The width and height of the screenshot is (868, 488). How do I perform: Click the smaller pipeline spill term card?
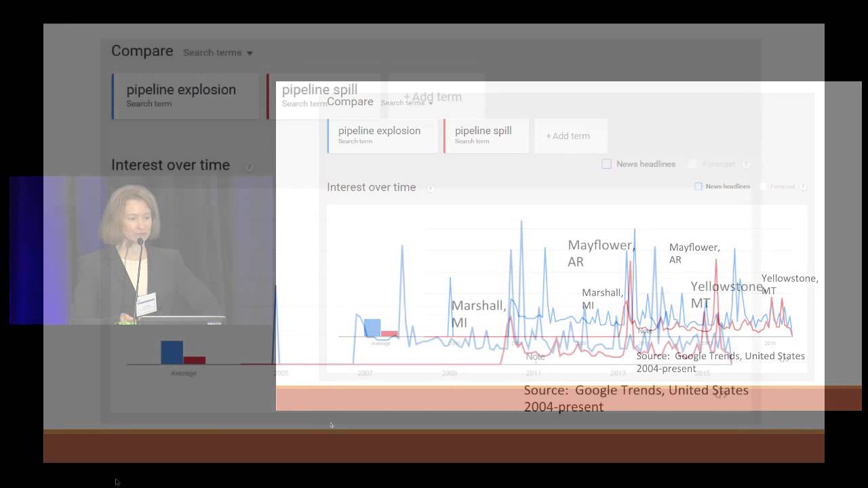click(x=486, y=136)
